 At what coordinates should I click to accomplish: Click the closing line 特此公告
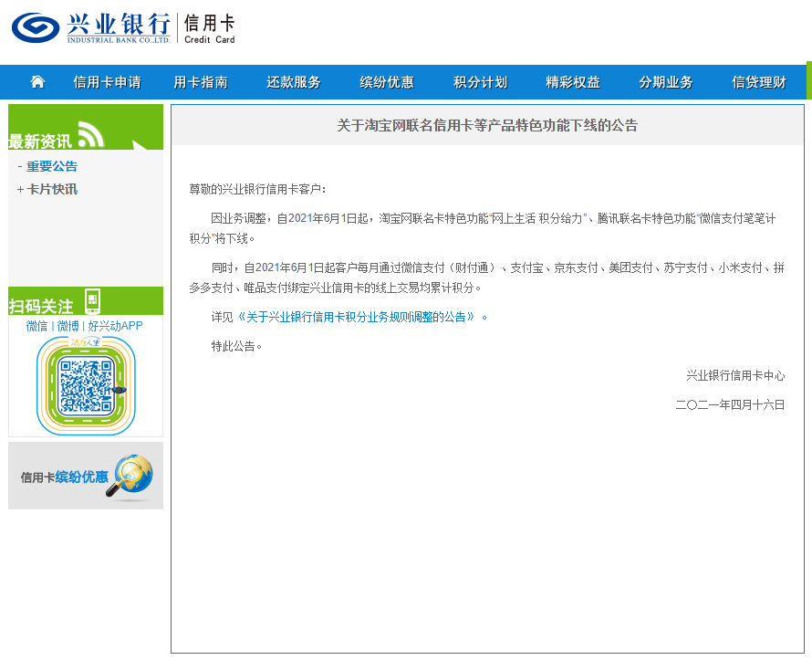[236, 346]
